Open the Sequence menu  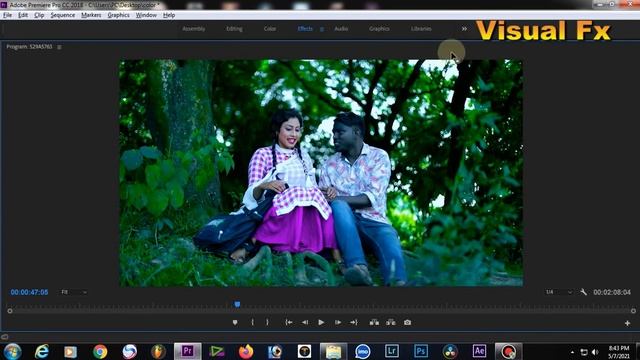pyautogui.click(x=62, y=15)
